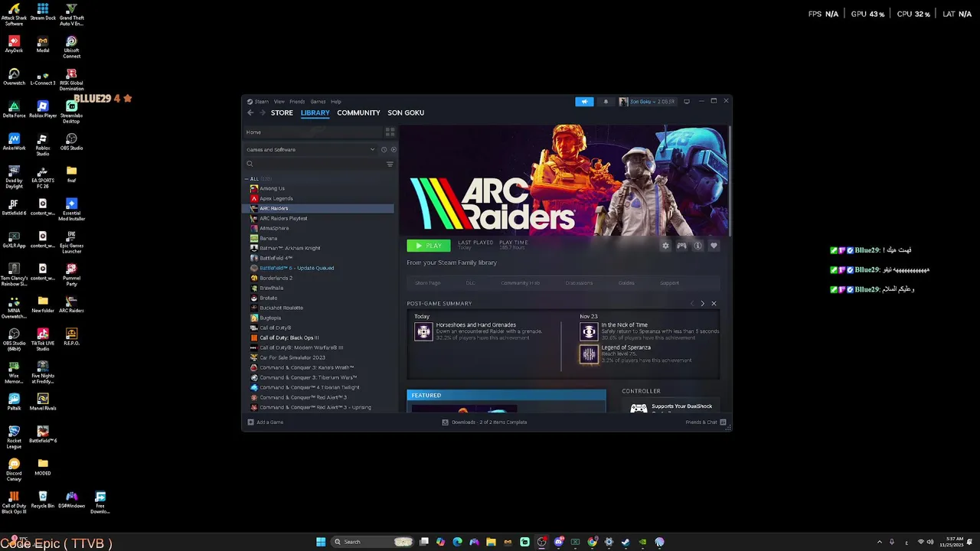
Task: Click the Add a Game plus icon
Action: 250,422
